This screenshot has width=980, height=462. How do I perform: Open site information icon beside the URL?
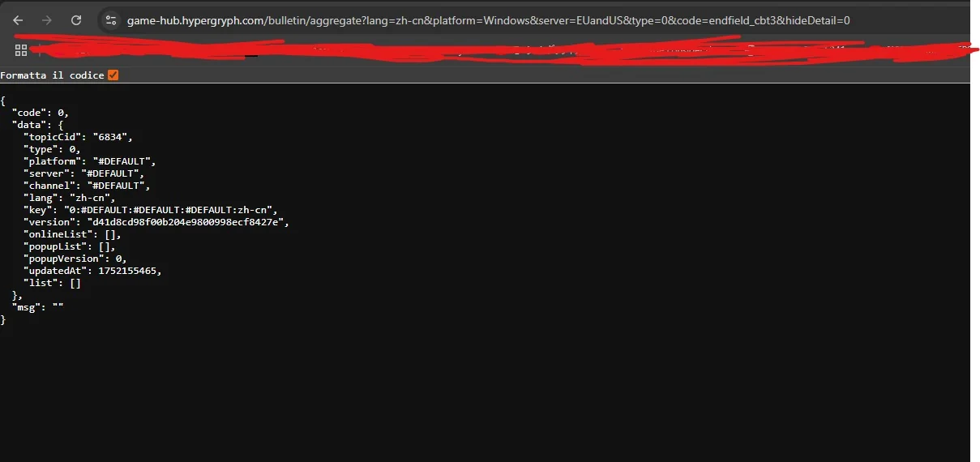click(x=112, y=20)
